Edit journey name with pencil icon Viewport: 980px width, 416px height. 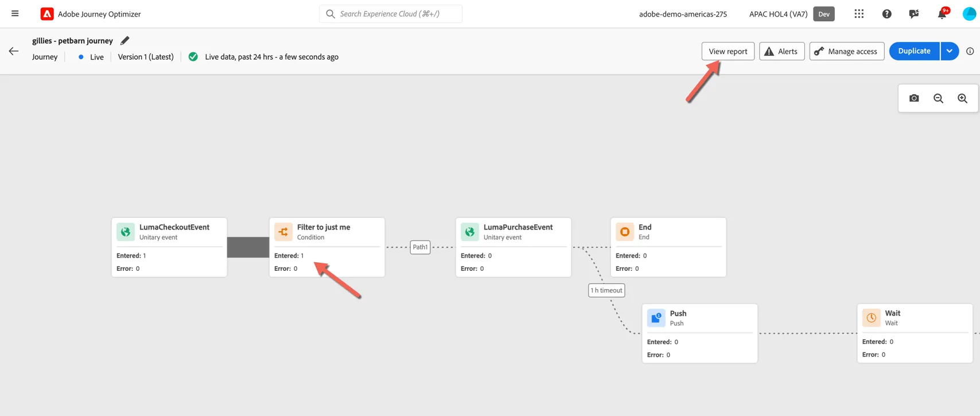click(125, 41)
